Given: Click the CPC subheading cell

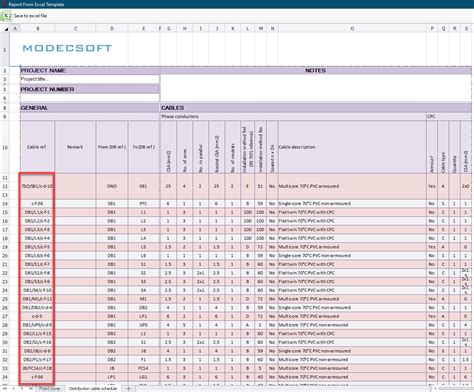Looking at the screenshot, I should [x=449, y=117].
